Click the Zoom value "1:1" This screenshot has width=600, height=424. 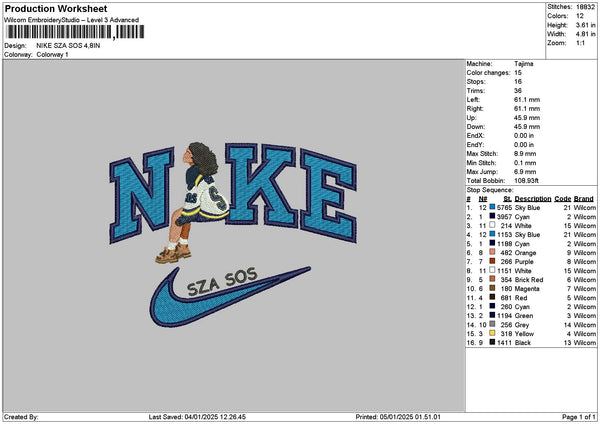pos(580,43)
